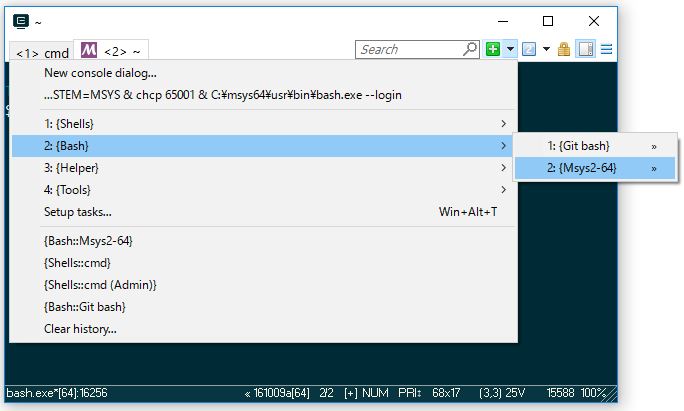Viewport: 684px width, 411px height.
Task: Minimize the ConEmu window
Action: (x=503, y=21)
